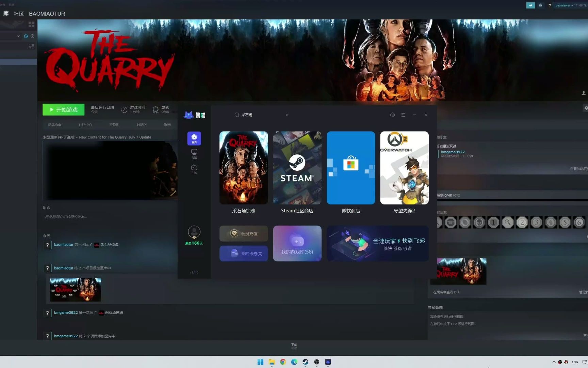Toggle the ready-to-play filter in Steam library

point(32,36)
